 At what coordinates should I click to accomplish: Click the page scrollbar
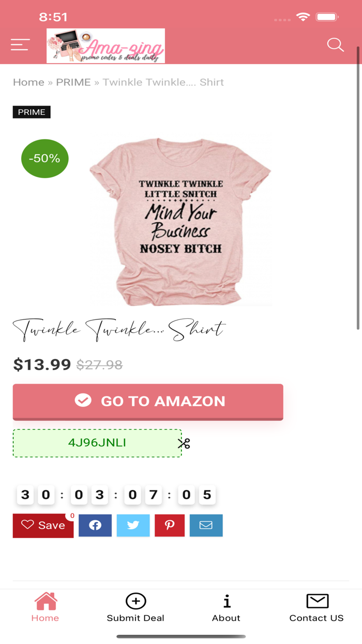[358, 187]
